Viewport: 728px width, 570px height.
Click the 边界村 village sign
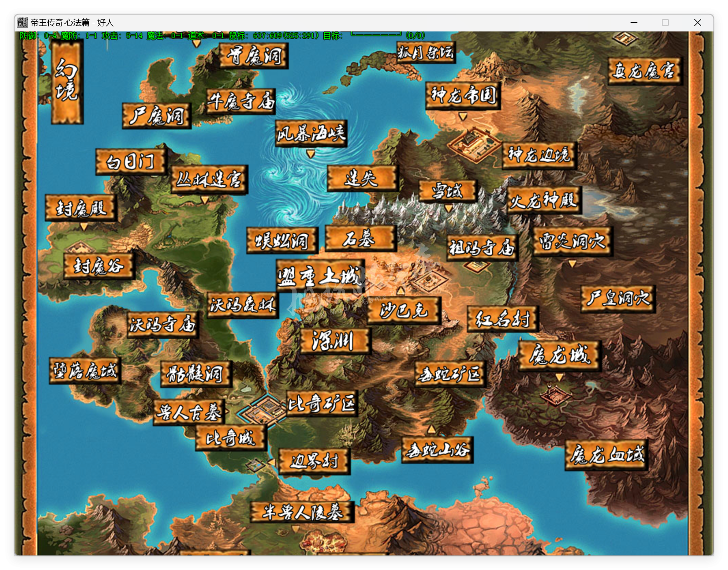coord(314,461)
